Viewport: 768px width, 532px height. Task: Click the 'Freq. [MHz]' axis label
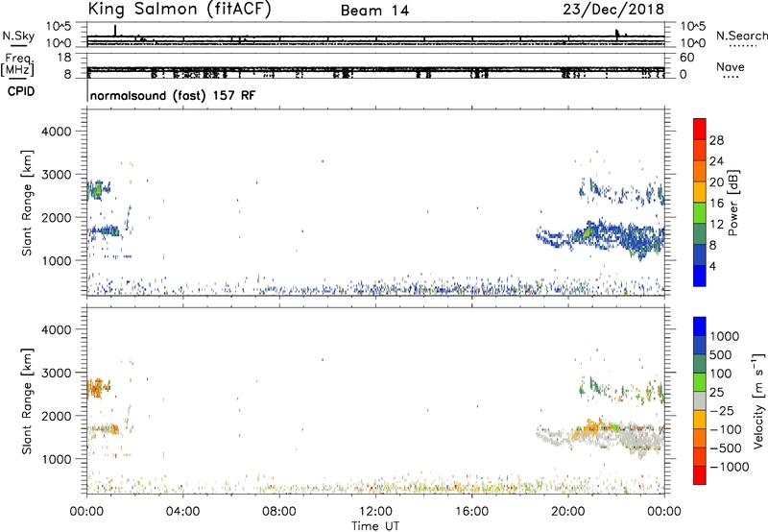pos(18,64)
